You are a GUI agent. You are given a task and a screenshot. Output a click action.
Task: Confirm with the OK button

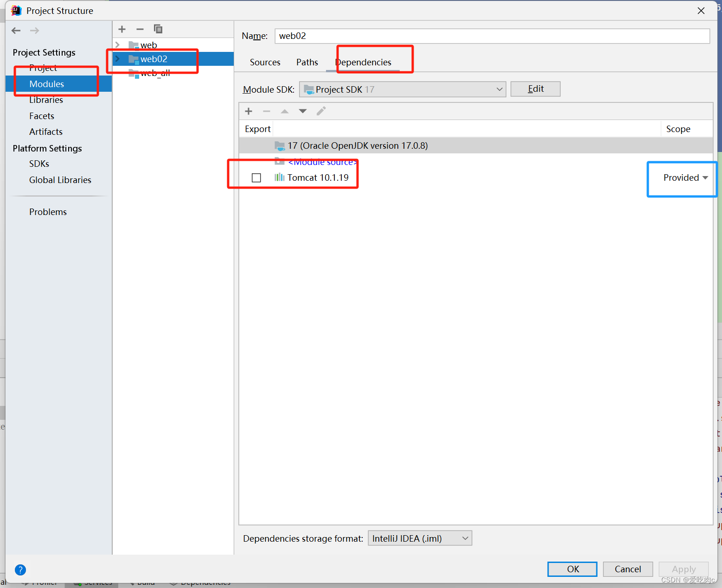(573, 569)
